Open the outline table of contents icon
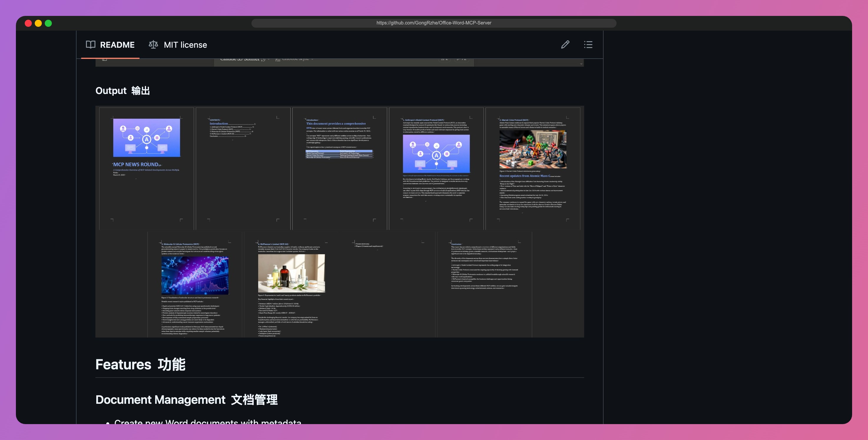The width and height of the screenshot is (868, 440). [588, 45]
